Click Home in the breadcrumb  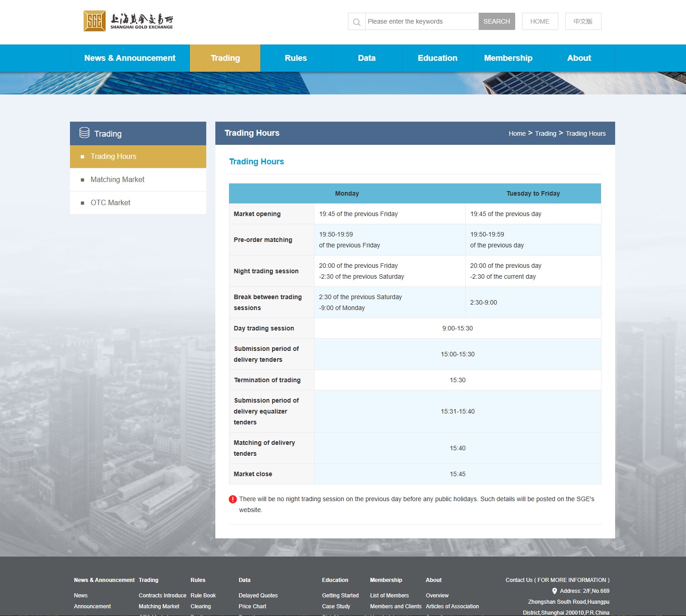pyautogui.click(x=517, y=133)
